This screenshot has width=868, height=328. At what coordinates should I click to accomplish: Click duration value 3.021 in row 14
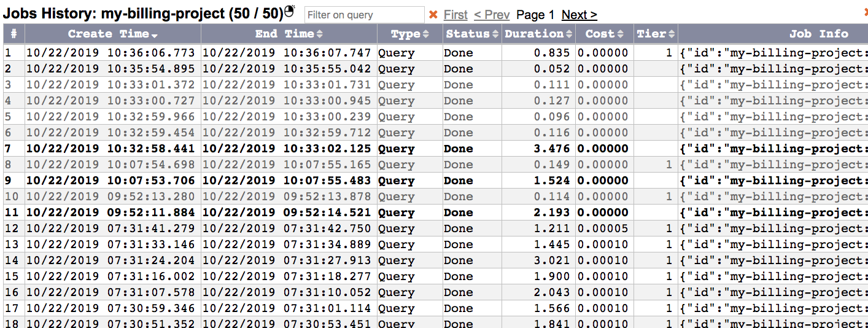(552, 260)
